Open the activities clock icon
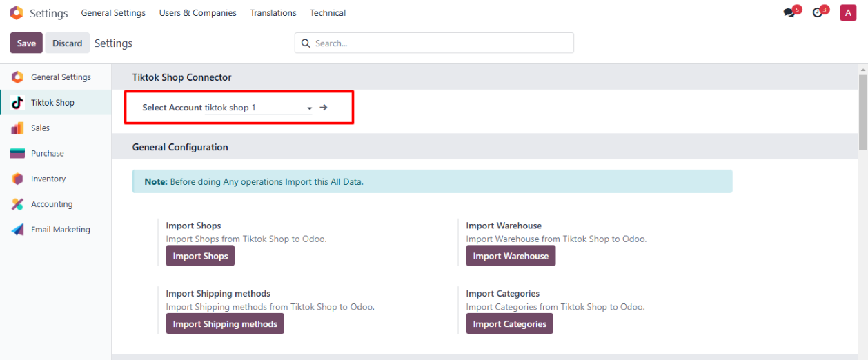Image resolution: width=868 pixels, height=360 pixels. click(818, 13)
